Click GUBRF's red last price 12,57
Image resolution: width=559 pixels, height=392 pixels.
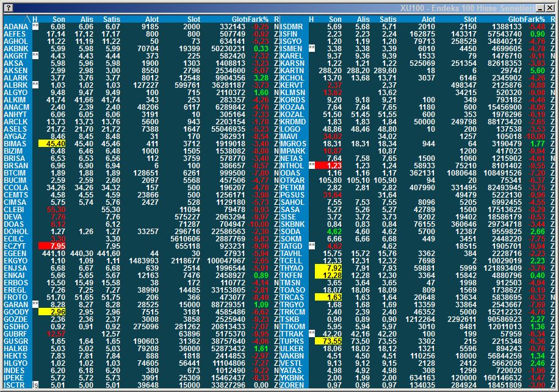56,333
